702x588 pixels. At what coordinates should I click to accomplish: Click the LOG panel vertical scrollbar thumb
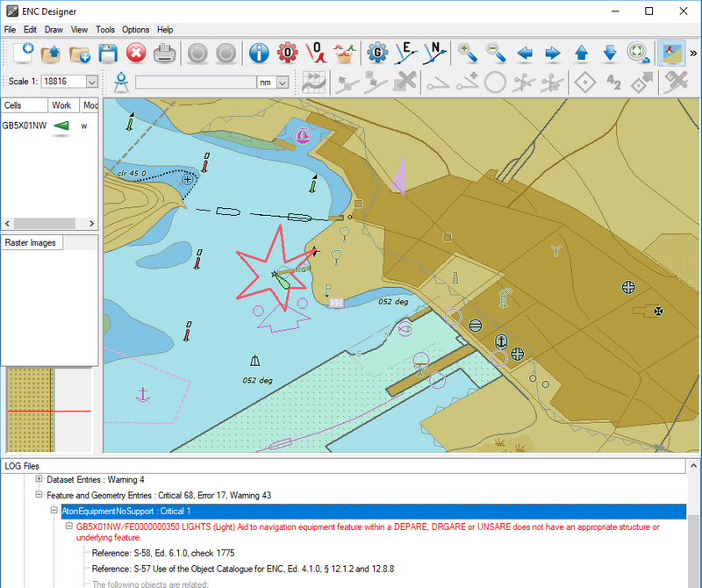tap(694, 551)
